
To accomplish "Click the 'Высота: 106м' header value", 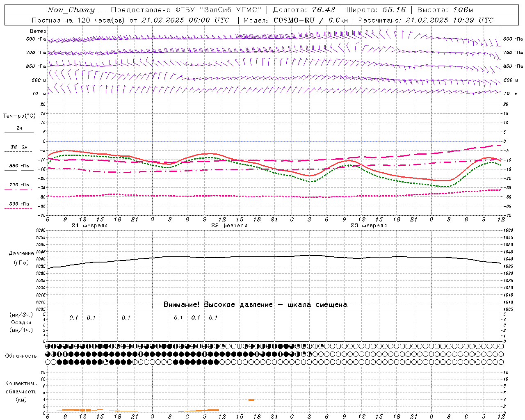I will pos(445,10).
